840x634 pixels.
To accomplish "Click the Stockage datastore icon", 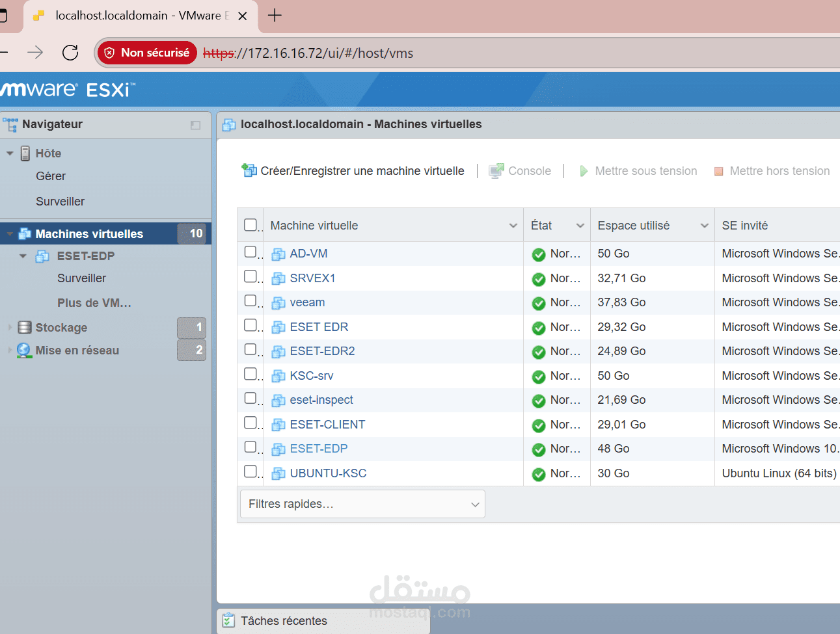I will (x=25, y=327).
